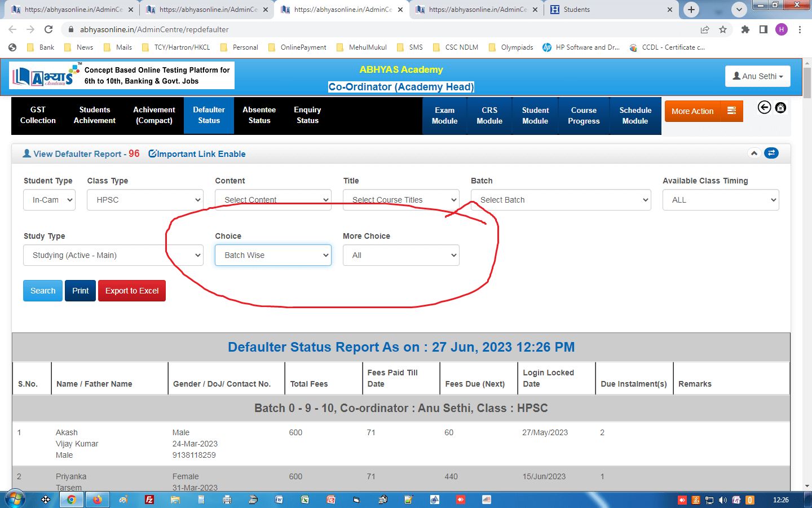Click the Important Link Enable link
Screen dimensions: 812x508
pyautogui.click(x=197, y=154)
